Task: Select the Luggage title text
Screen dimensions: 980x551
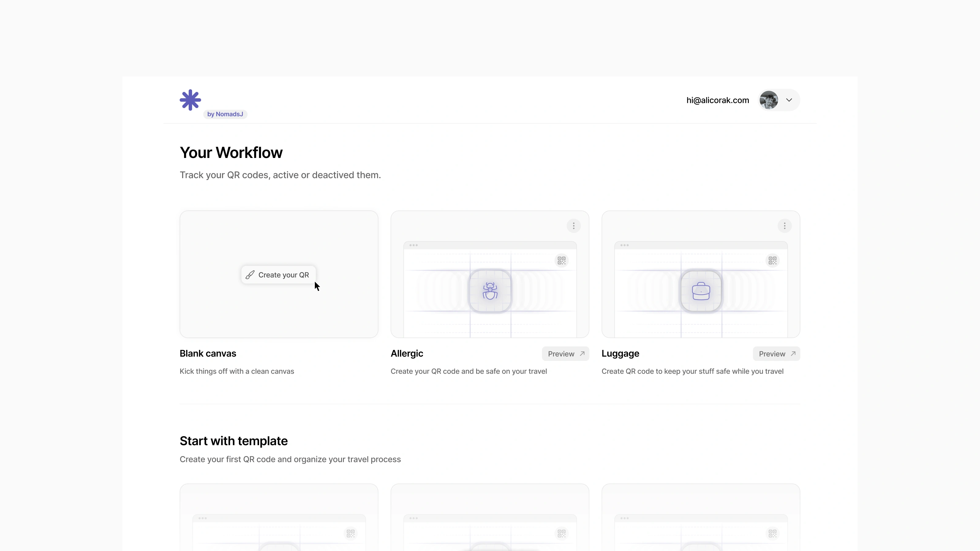Action: coord(620,354)
